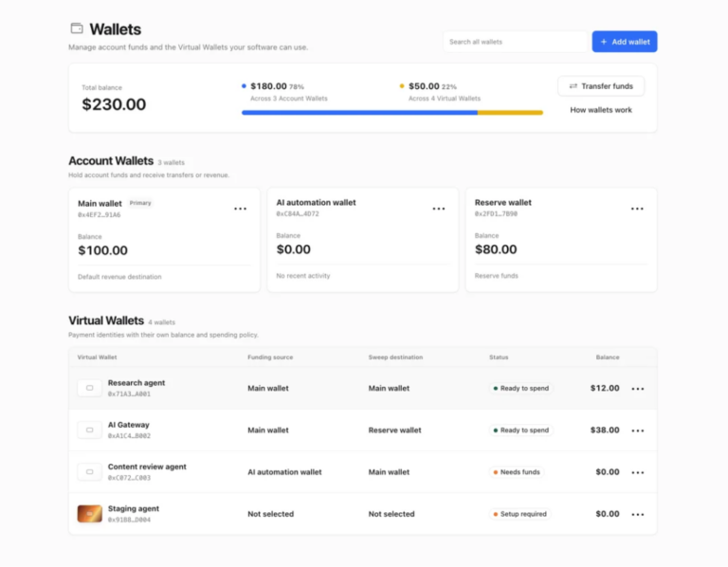
Task: Click the Primary badge on Main wallet
Action: 140,203
